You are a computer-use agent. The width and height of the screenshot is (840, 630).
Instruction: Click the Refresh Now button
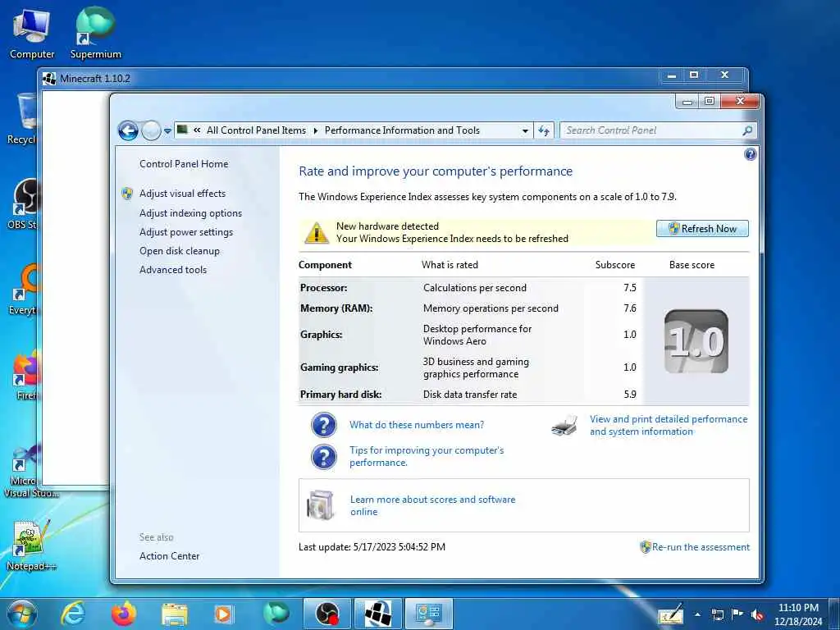(702, 229)
